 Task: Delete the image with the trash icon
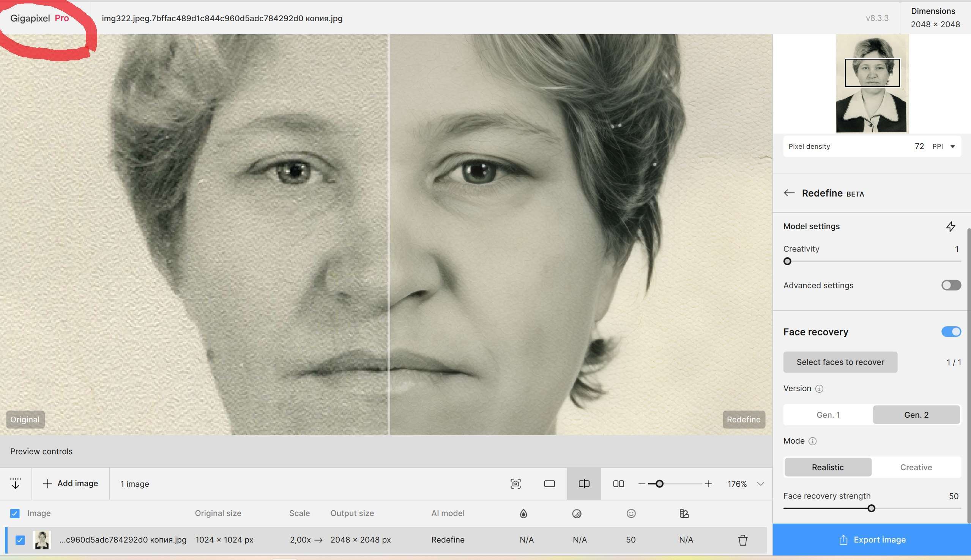(x=742, y=540)
